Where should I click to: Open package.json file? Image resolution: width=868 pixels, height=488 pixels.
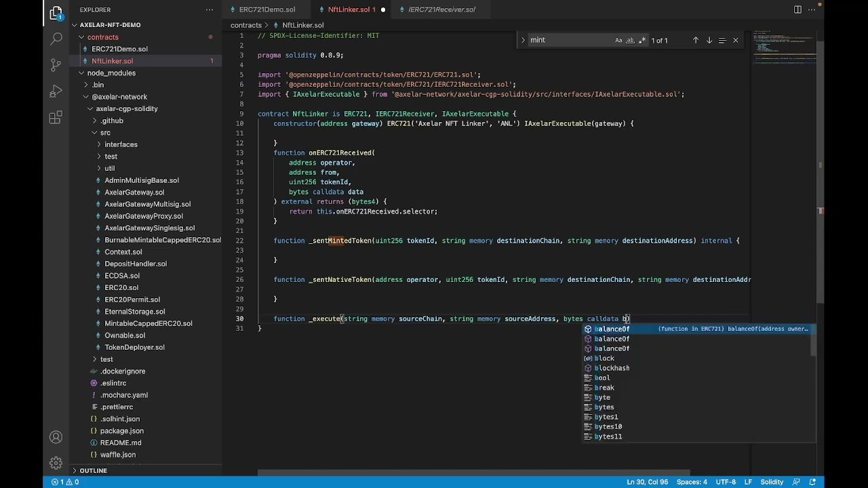pyautogui.click(x=122, y=431)
